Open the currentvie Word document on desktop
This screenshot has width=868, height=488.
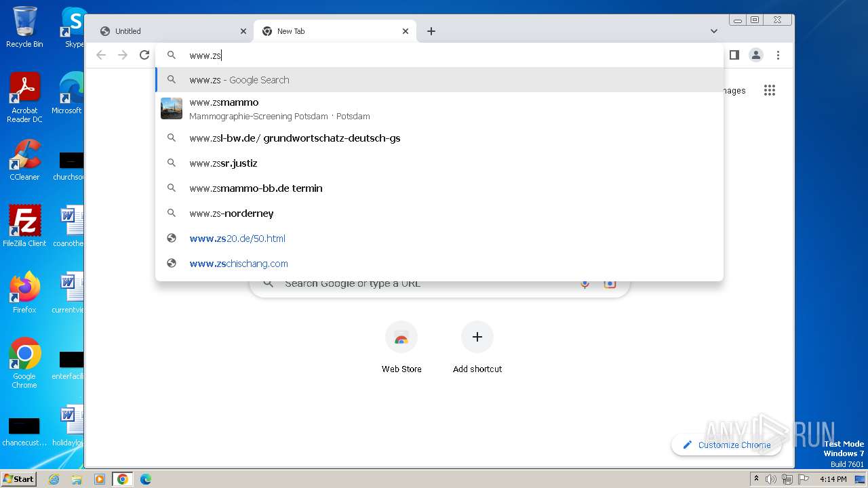tap(70, 293)
